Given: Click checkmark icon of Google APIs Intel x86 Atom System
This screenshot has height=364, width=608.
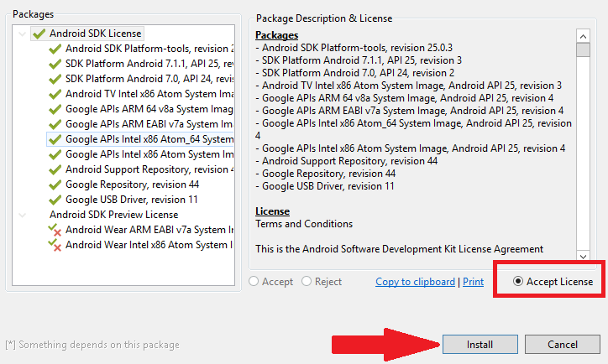Looking at the screenshot, I should point(55,154).
